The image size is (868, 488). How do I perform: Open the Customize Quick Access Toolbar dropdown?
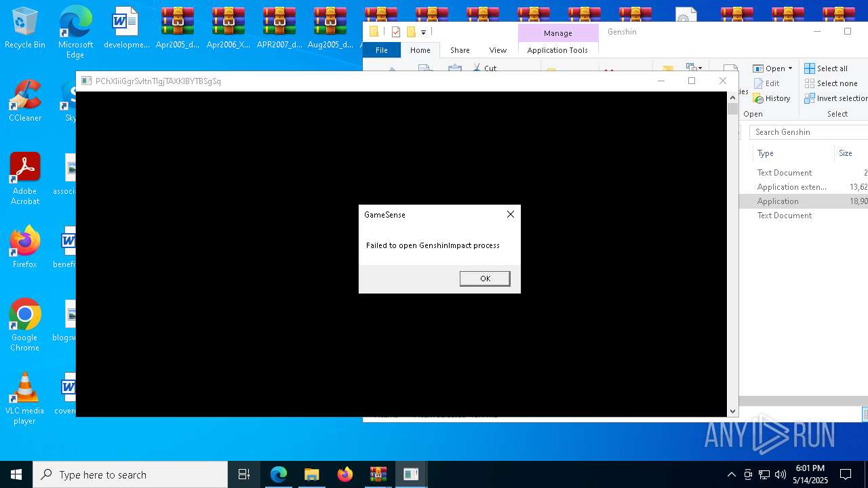pyautogui.click(x=424, y=32)
